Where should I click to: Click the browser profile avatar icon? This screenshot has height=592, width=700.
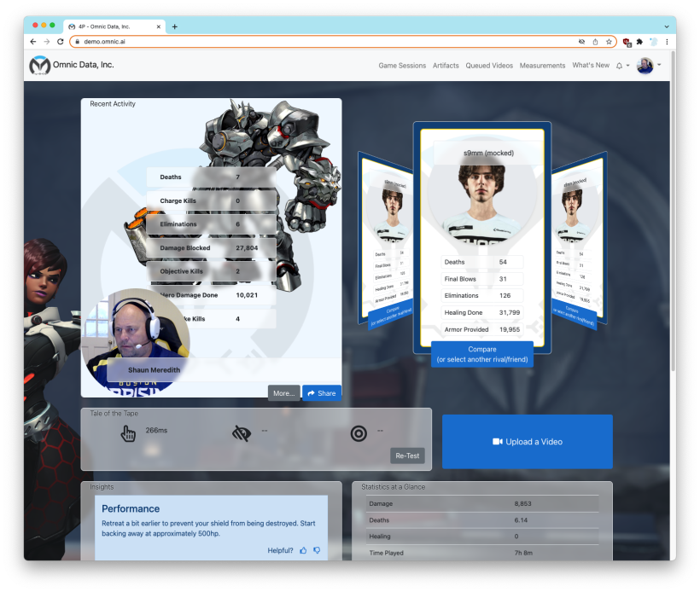(x=654, y=42)
